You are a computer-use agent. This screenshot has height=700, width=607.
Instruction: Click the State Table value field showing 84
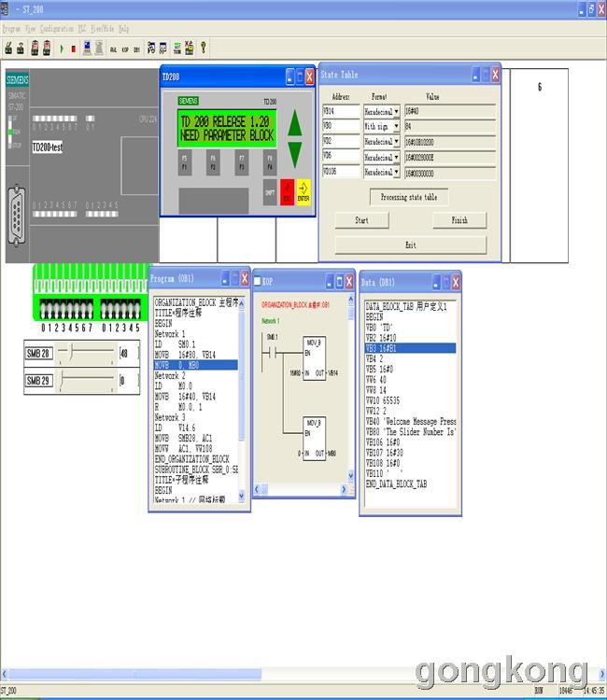click(450, 127)
